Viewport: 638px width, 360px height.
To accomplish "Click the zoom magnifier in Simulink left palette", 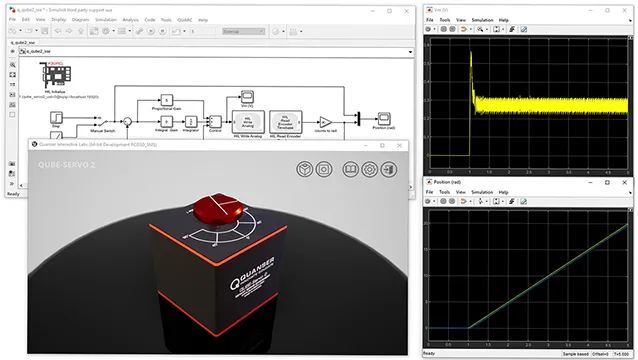I will click(13, 65).
